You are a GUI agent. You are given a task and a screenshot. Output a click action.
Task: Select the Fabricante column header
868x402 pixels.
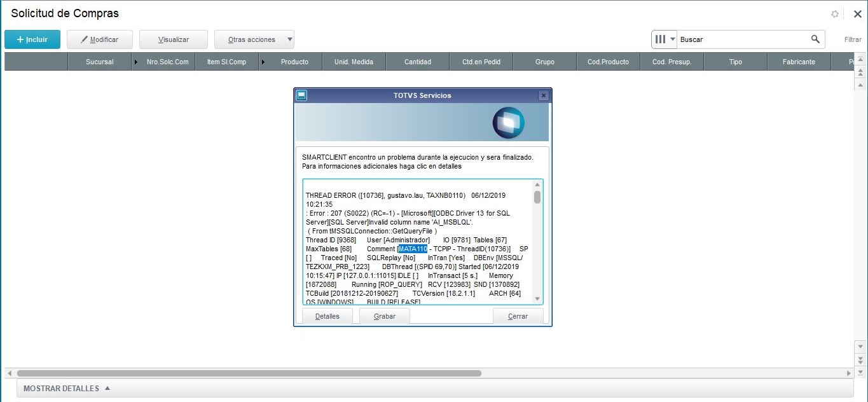point(799,62)
